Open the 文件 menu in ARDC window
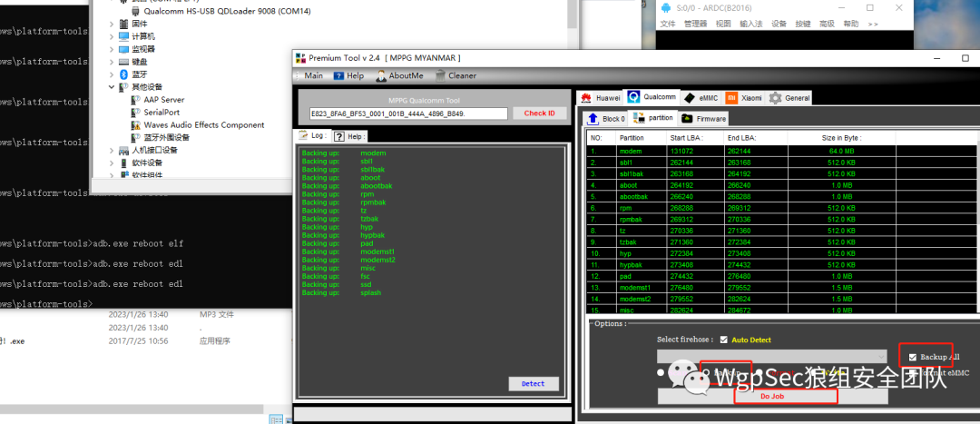 pyautogui.click(x=668, y=24)
